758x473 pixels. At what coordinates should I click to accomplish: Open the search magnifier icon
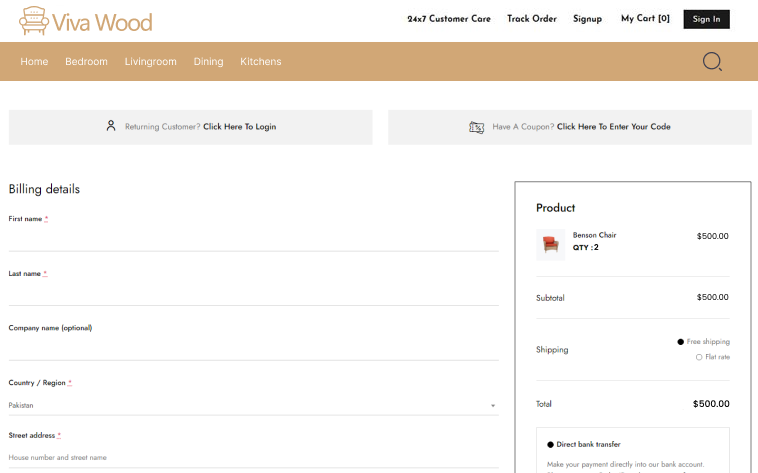pyautogui.click(x=712, y=61)
